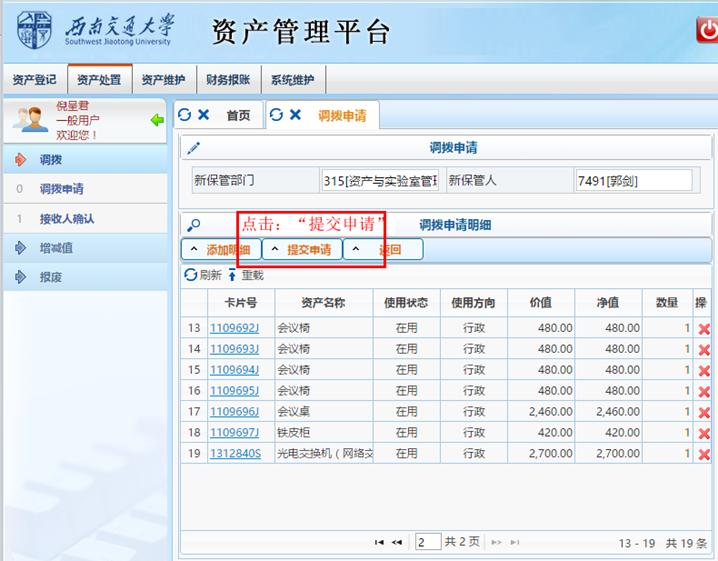Go to first page of results

point(379,542)
